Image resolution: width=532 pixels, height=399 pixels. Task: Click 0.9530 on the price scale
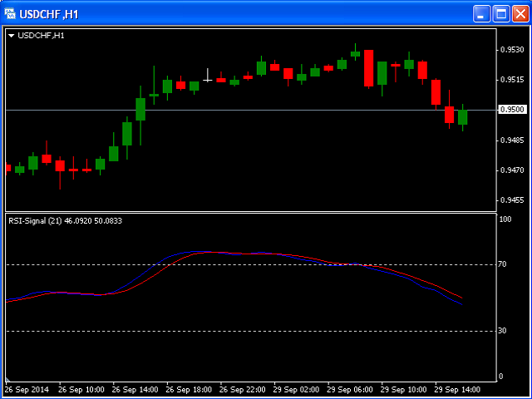(511, 50)
